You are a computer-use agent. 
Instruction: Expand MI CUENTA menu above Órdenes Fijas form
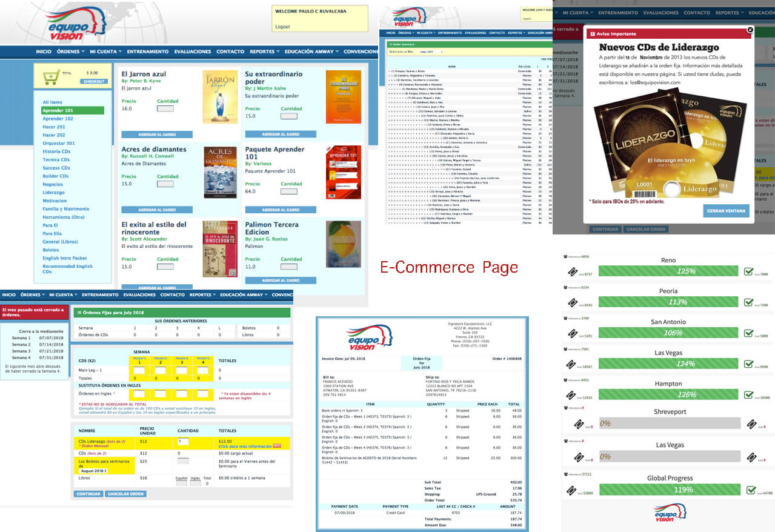(63, 295)
